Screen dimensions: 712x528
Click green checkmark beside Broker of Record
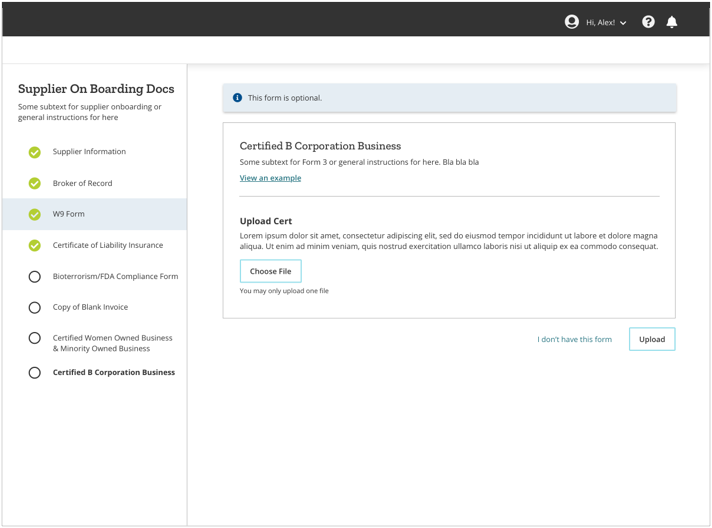coord(35,183)
